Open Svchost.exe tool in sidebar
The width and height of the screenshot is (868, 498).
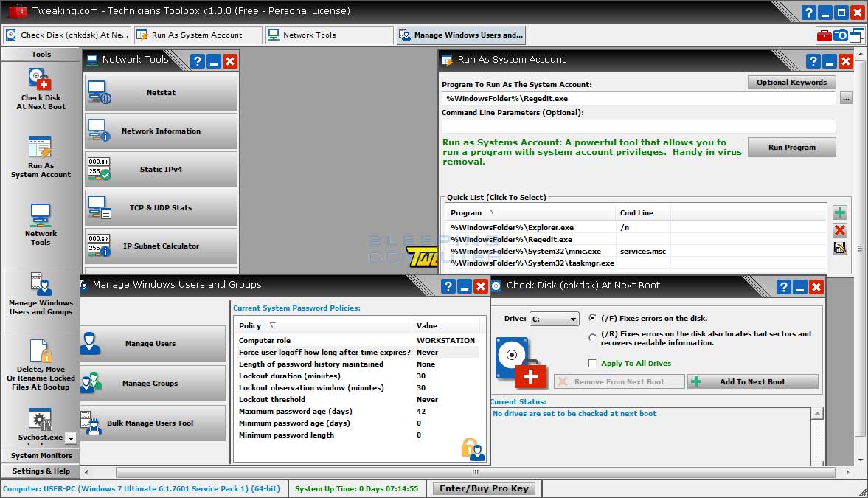40,425
